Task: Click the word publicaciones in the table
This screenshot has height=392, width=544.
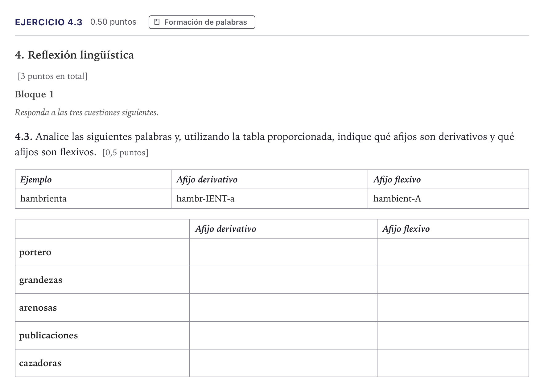Action: [48, 335]
